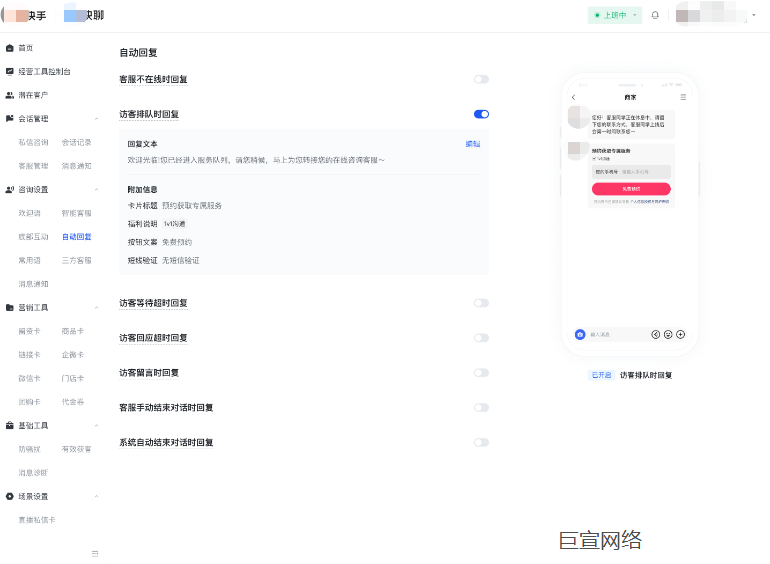Click pink 免费预约 button in preview
Image resolution: width=770 pixels, height=564 pixels.
pos(631,189)
